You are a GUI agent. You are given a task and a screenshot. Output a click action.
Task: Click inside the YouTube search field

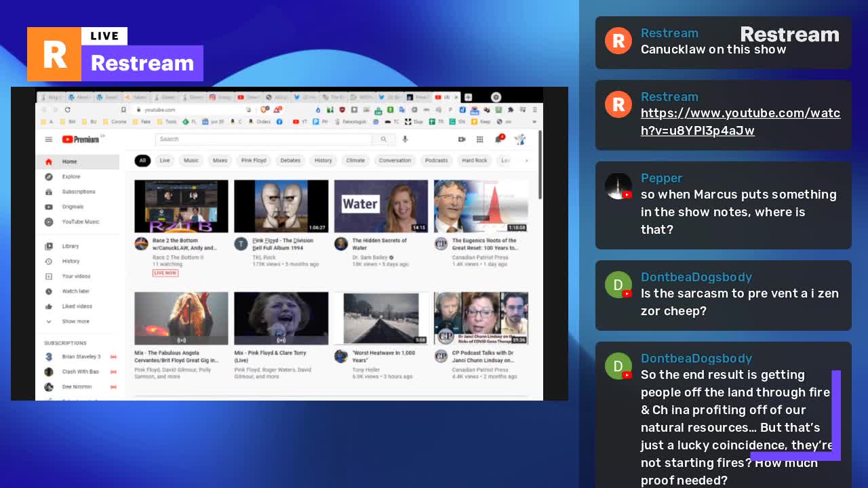(x=263, y=139)
